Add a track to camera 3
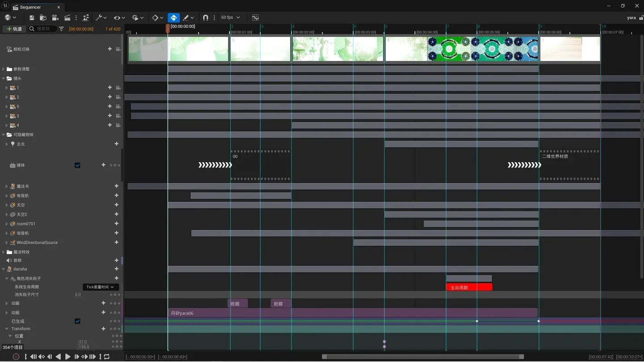This screenshot has width=644, height=362. coord(110,116)
